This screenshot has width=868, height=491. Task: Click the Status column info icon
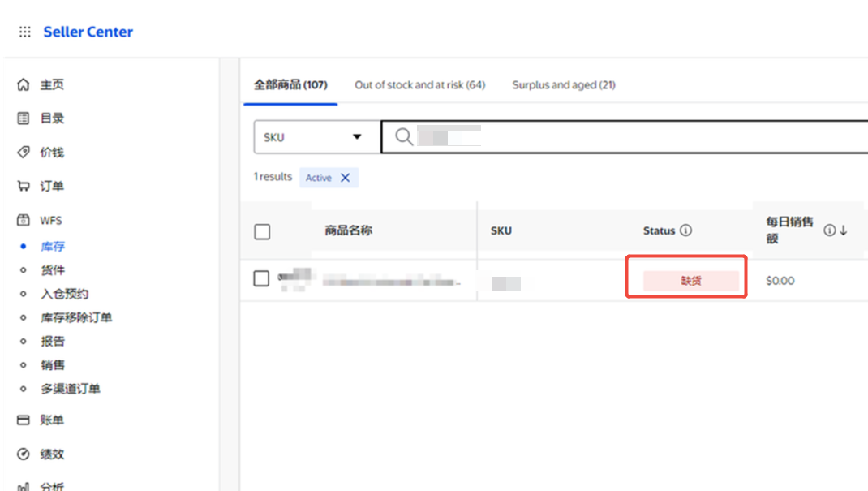686,230
